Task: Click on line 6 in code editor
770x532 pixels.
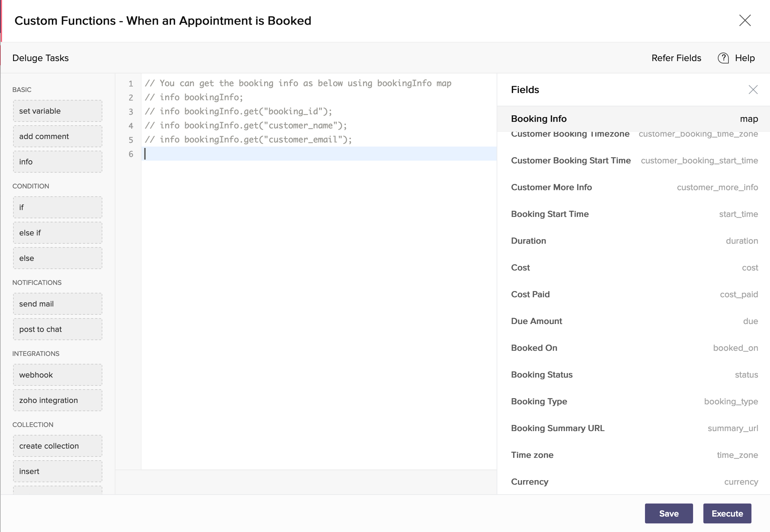Action: (309, 154)
